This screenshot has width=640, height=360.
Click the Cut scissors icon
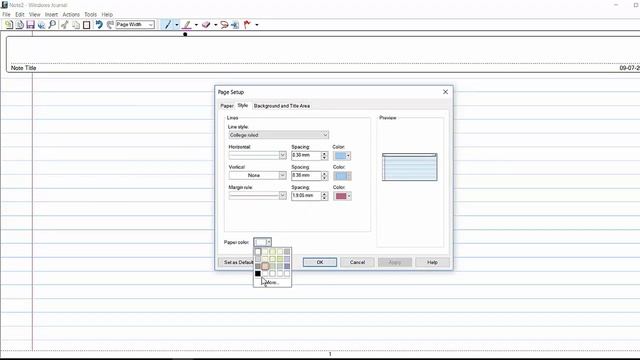coord(64,25)
